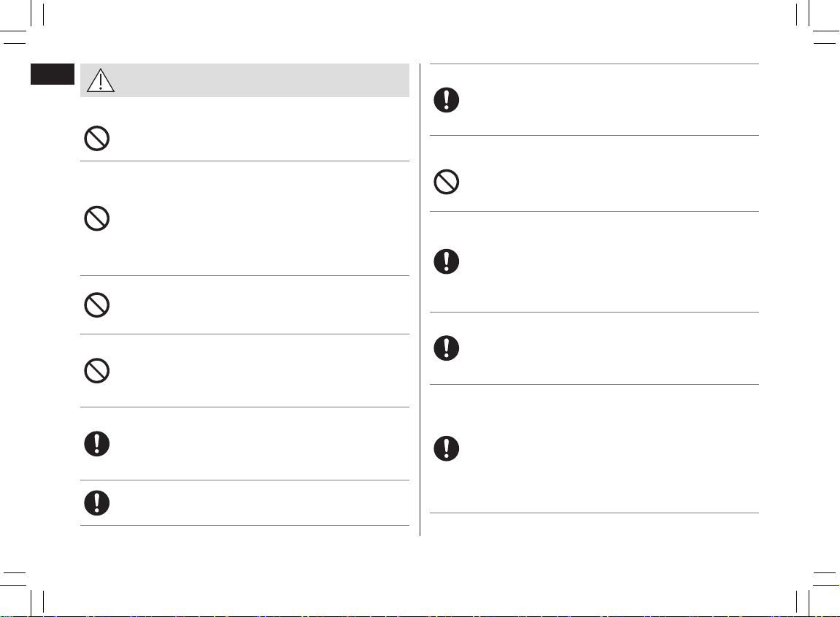
Task: Click the upper exclamation icon in left column
Action: click(x=97, y=444)
